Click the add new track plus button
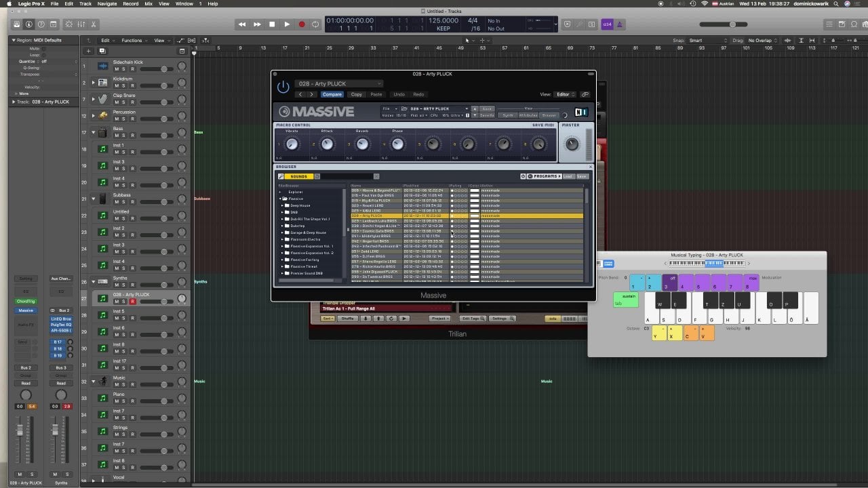Image resolution: width=868 pixels, height=488 pixels. tap(88, 51)
